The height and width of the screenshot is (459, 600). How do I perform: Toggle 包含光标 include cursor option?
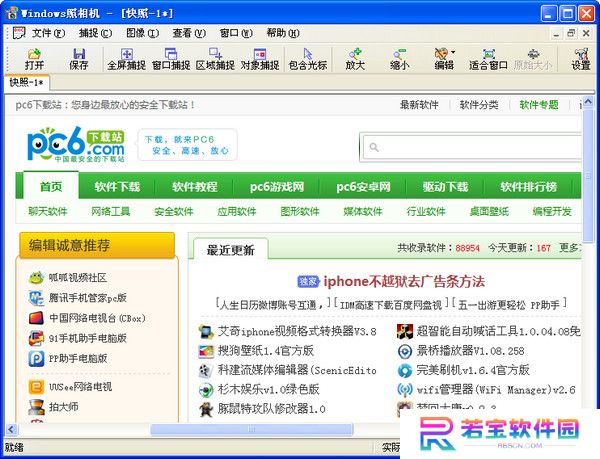tap(308, 59)
